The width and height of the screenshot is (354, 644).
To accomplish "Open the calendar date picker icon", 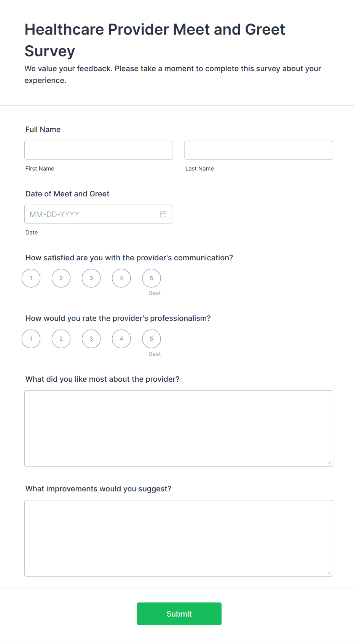I will (x=163, y=214).
